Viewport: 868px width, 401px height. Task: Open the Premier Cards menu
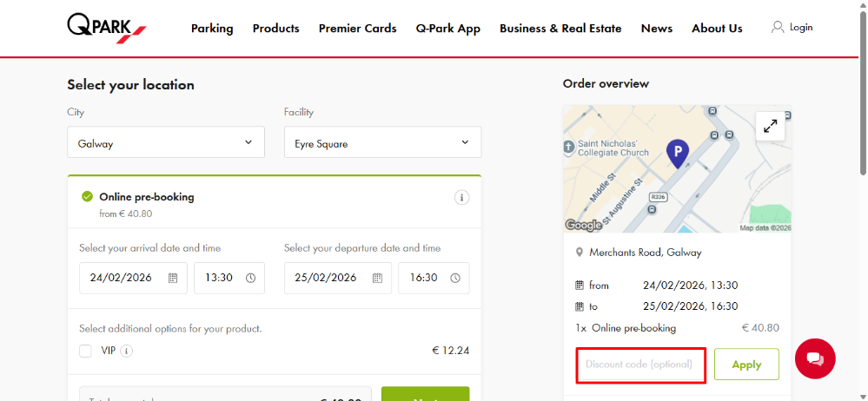pyautogui.click(x=358, y=28)
